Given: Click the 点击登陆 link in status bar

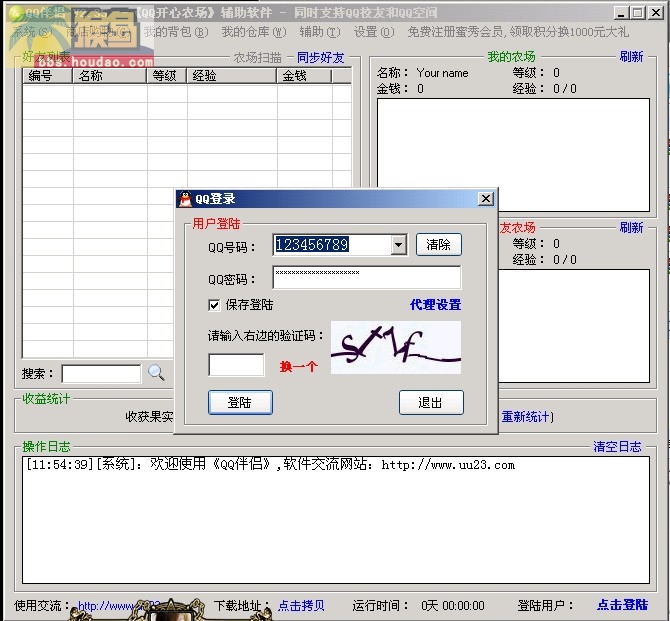Looking at the screenshot, I should click(623, 604).
